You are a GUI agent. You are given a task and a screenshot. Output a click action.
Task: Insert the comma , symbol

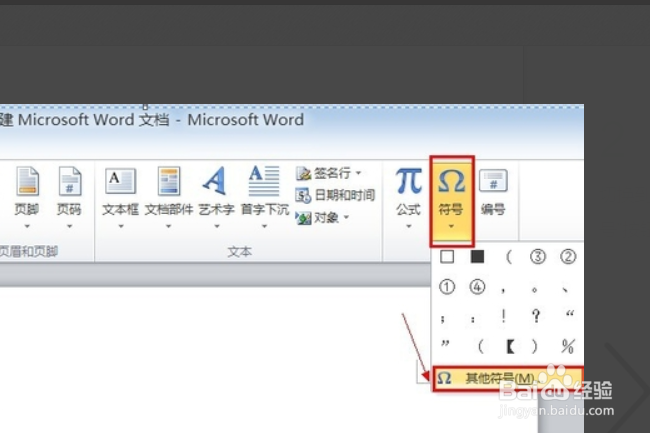503,290
